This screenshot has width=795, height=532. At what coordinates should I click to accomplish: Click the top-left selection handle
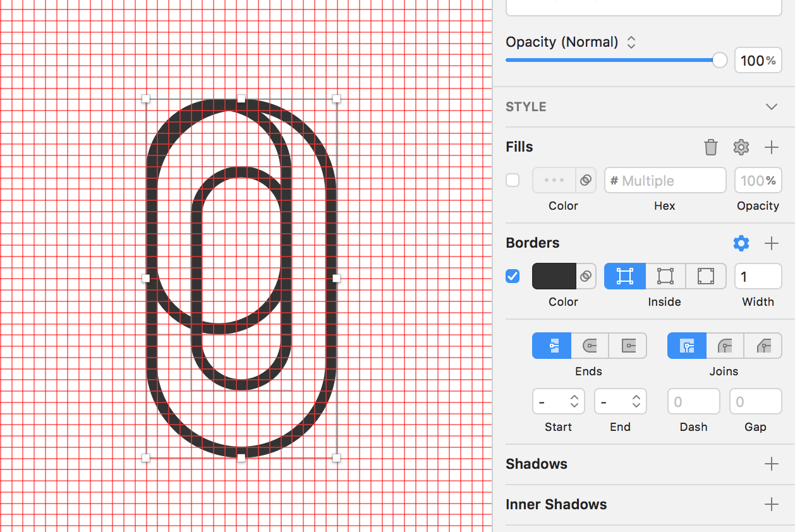[146, 99]
